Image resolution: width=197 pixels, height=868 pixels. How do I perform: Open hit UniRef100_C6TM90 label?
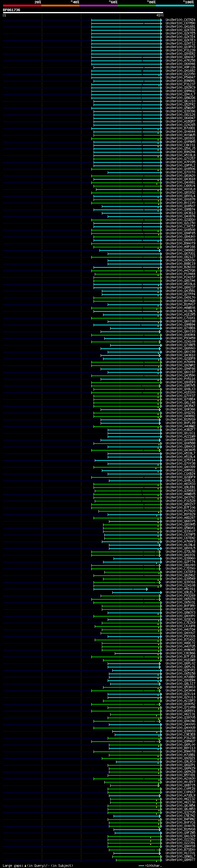coord(180,23)
